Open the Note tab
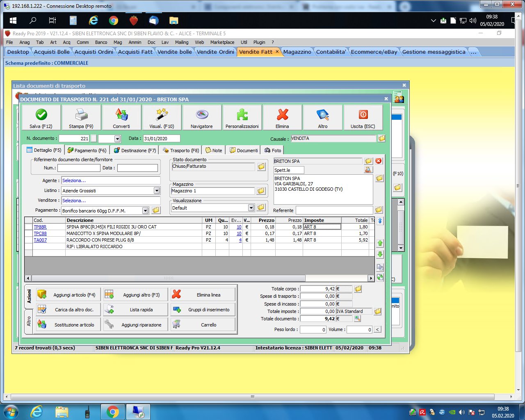 [214, 151]
